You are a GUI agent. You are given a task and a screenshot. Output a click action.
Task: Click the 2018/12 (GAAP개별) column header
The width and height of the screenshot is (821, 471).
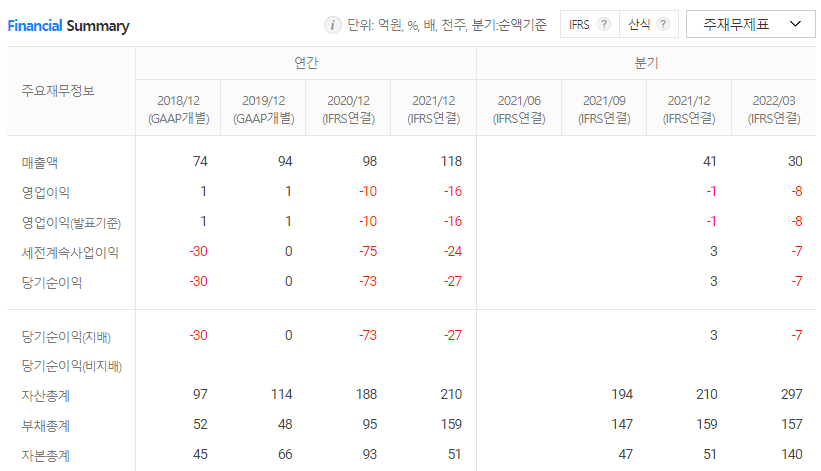(179, 109)
